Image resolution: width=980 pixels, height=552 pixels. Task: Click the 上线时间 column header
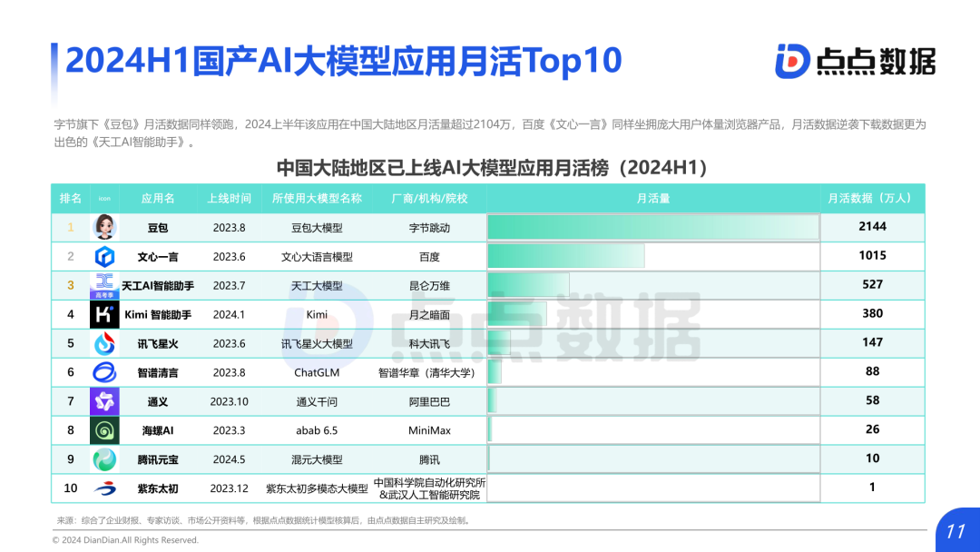coord(229,198)
